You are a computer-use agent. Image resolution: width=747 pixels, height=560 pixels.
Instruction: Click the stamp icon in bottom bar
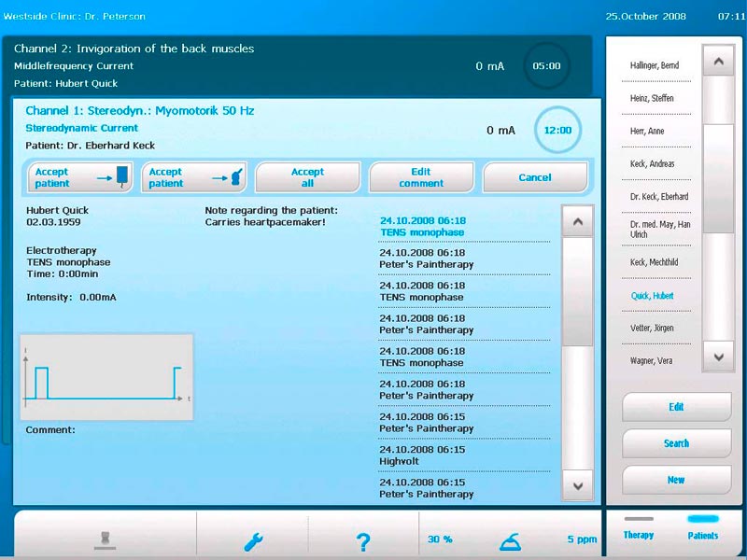point(106,540)
